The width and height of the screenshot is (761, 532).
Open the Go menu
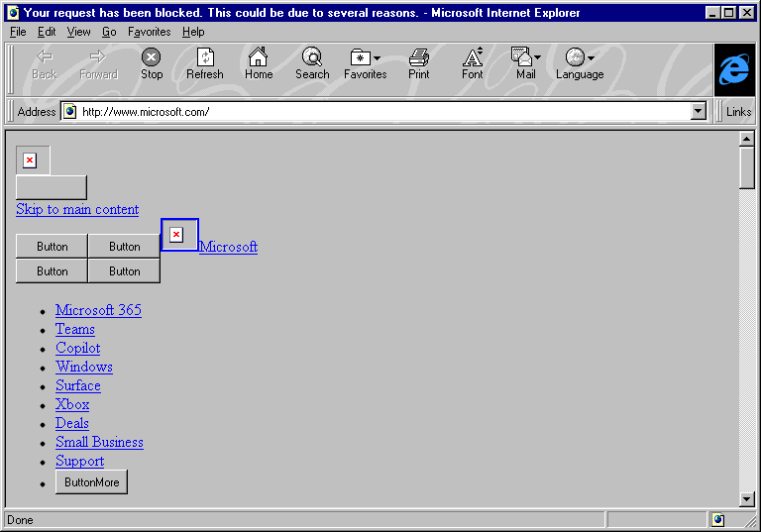(x=109, y=32)
